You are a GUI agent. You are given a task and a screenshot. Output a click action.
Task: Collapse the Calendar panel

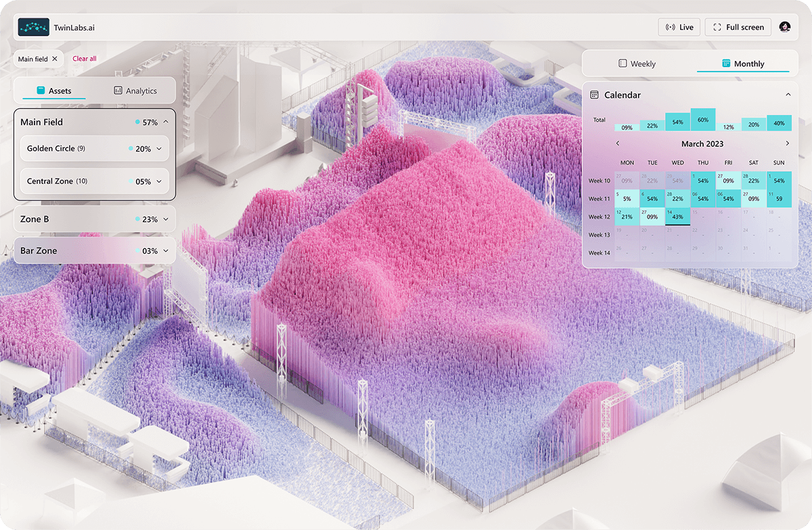(788, 95)
